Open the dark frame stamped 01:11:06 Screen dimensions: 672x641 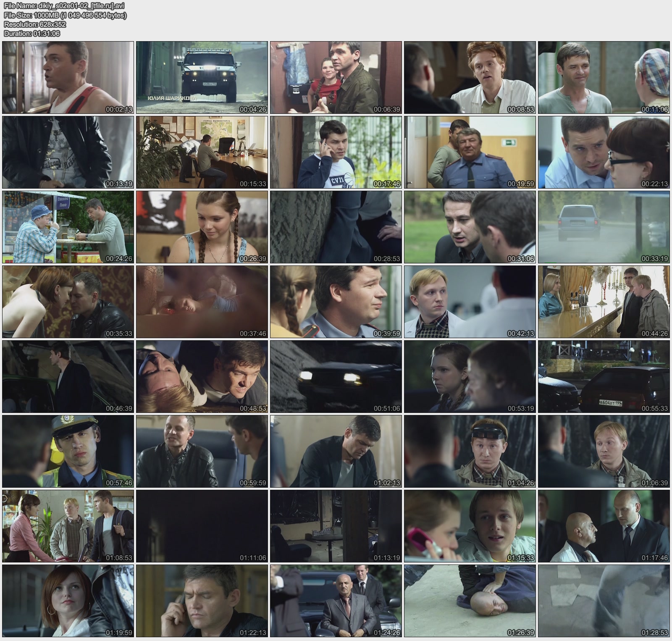(202, 526)
